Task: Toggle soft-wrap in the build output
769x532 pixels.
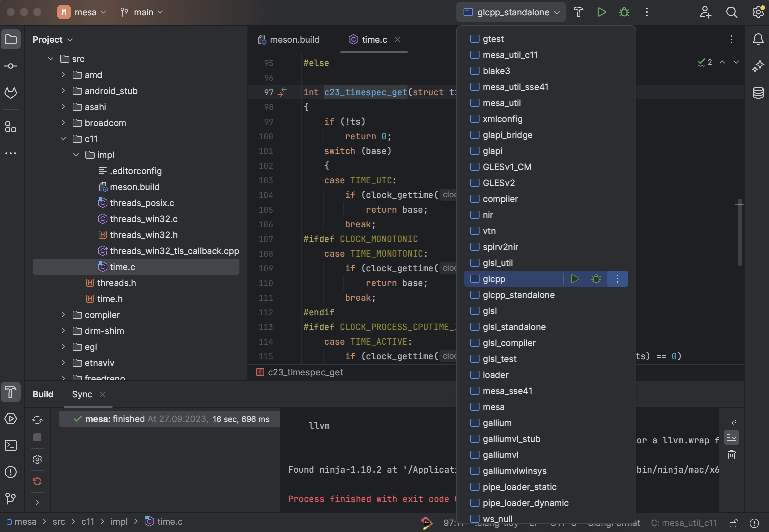Action: [731, 420]
